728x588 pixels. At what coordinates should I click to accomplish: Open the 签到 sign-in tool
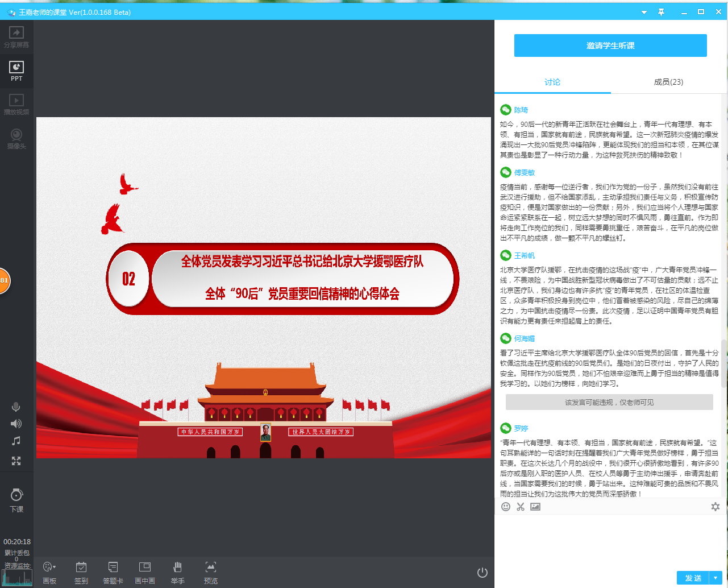pos(81,572)
